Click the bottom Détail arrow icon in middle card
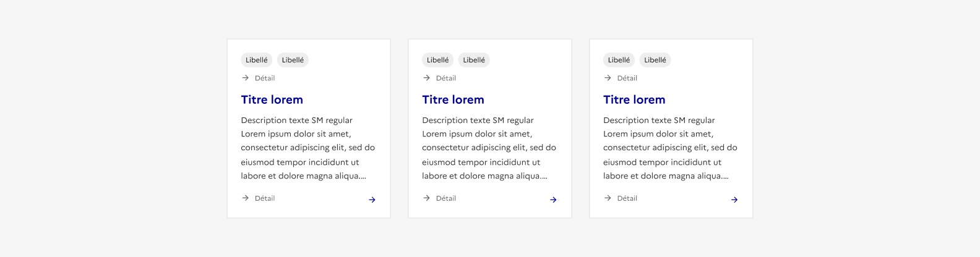This screenshot has width=980, height=257. pyautogui.click(x=426, y=198)
